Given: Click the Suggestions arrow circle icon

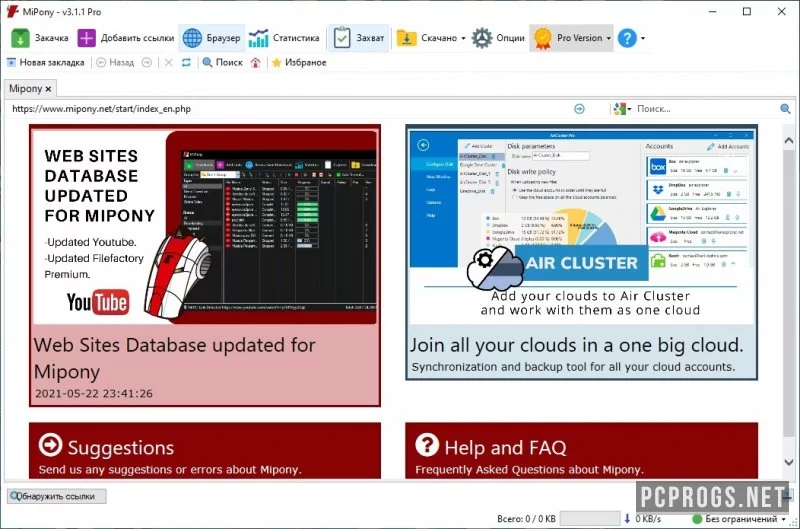Looking at the screenshot, I should [50, 445].
